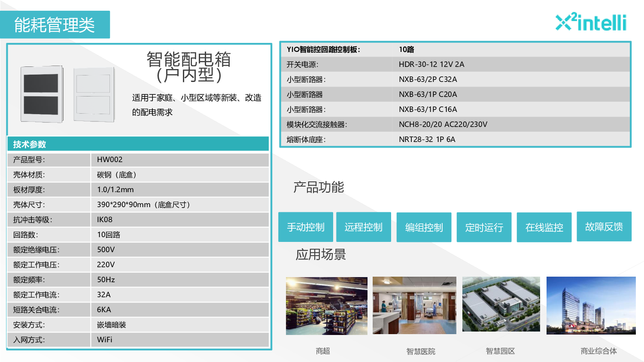Viewport: 644px width, 362px height.
Task: Select the NXB-63/2P C32A breaker value
Action: pos(428,79)
